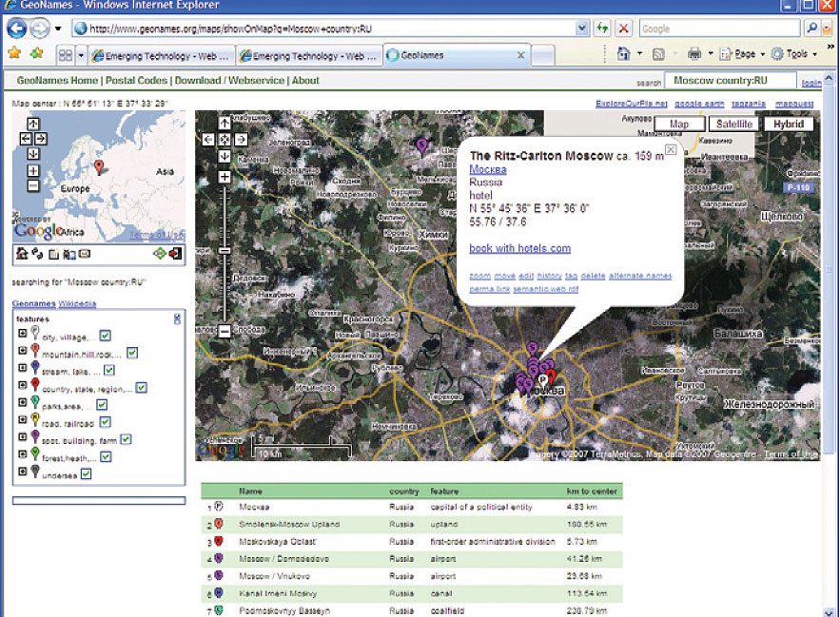Open the Wikipedia link above features
840x617 pixels.
(x=77, y=303)
